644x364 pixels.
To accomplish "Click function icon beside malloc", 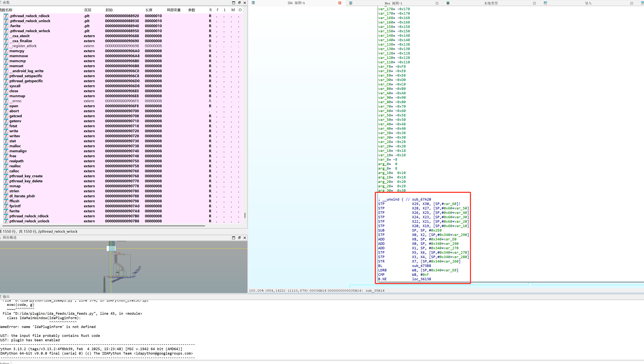I will coord(6,146).
